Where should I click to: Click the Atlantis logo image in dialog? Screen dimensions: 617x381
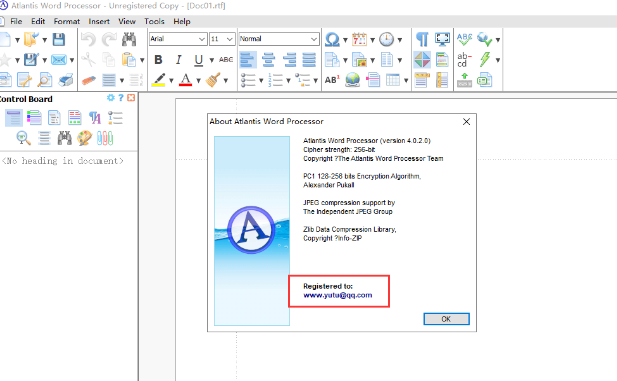point(252,231)
